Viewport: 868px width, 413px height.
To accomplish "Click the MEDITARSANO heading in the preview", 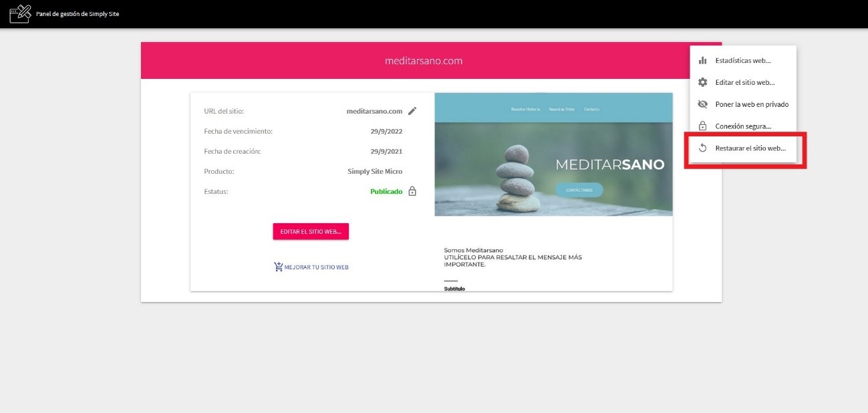I will click(x=610, y=164).
